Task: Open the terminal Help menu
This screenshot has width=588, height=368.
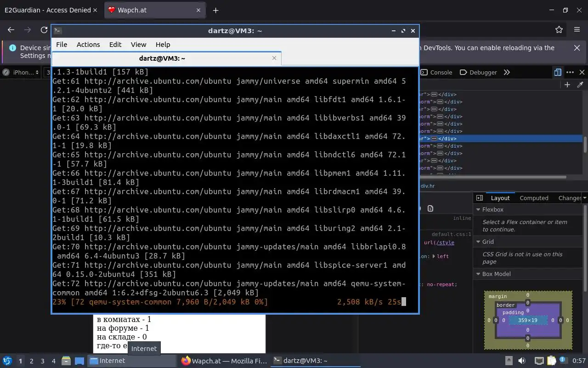Action: click(x=163, y=45)
